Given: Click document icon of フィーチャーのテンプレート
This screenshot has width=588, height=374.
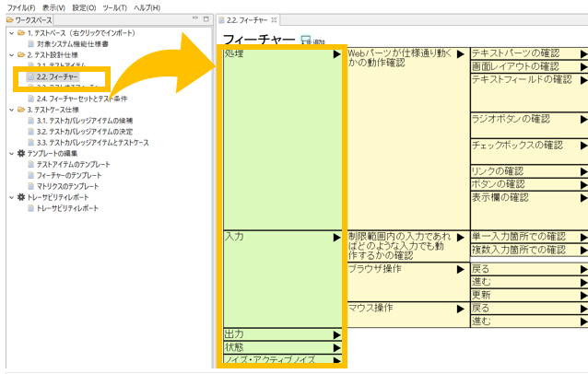Looking at the screenshot, I should click(31, 175).
